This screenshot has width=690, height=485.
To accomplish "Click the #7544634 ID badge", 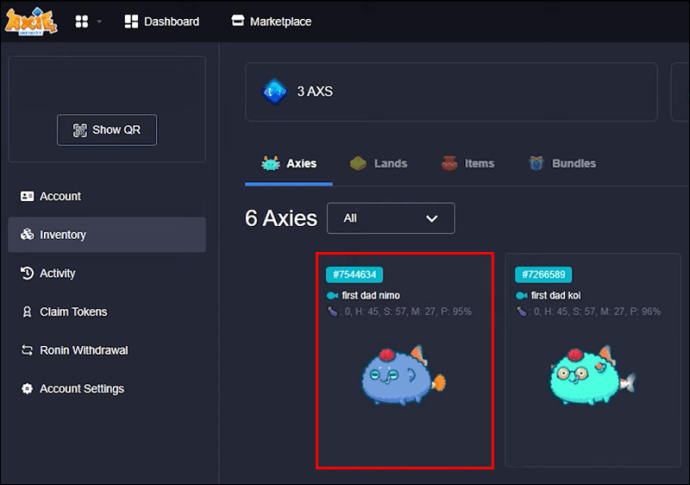I will tap(354, 275).
